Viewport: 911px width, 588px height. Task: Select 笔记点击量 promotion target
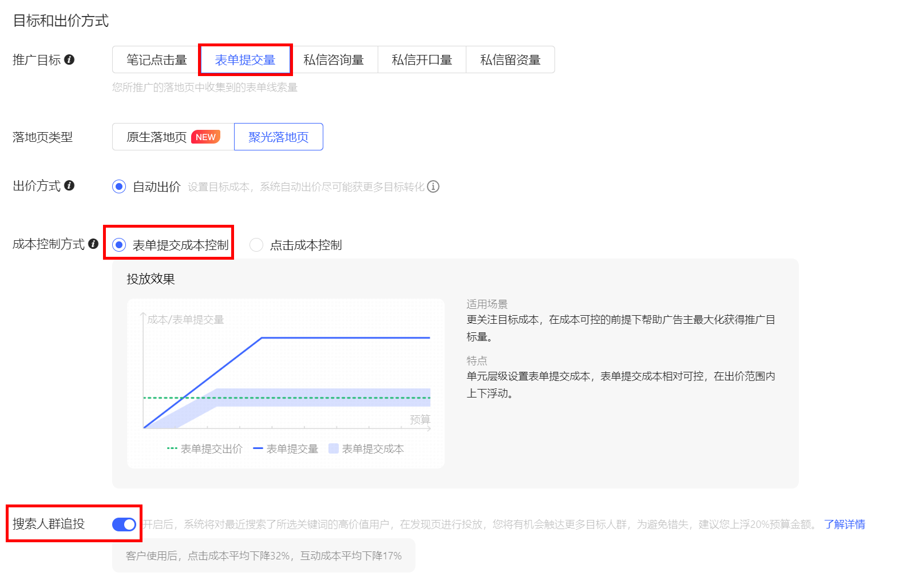coord(156,59)
